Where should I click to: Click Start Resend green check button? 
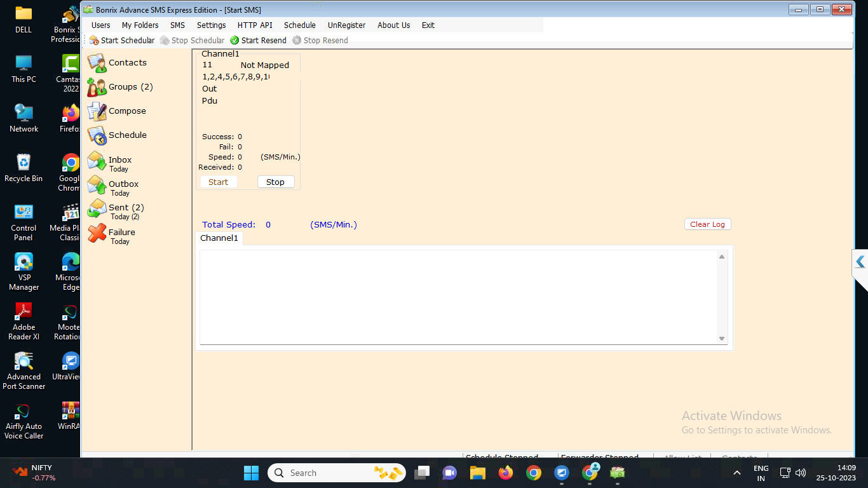[258, 40]
